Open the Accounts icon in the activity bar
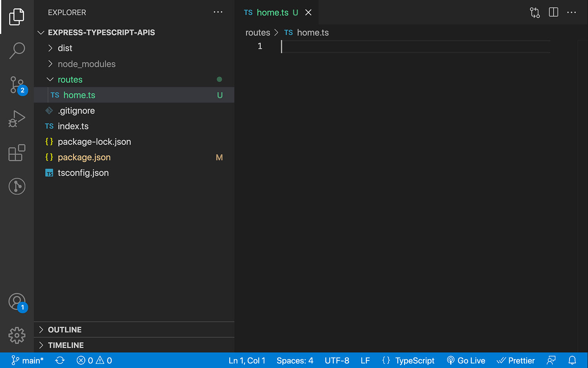This screenshot has height=368, width=588. [17, 302]
